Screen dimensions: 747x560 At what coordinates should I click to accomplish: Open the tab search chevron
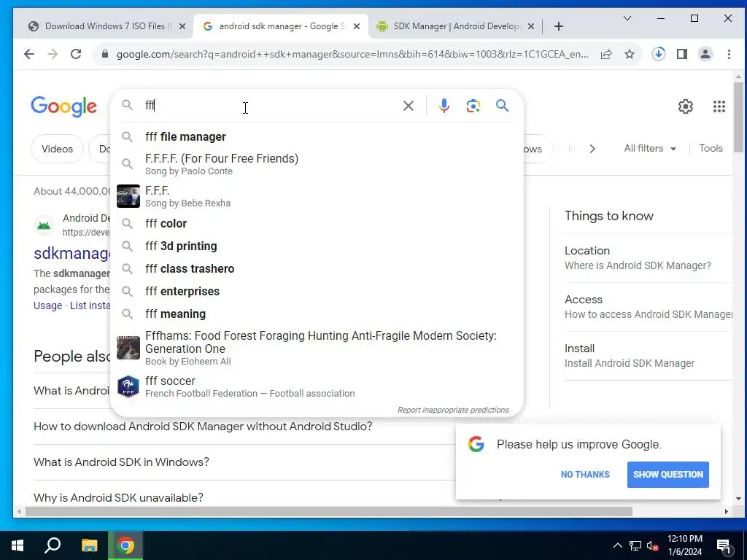point(627,18)
